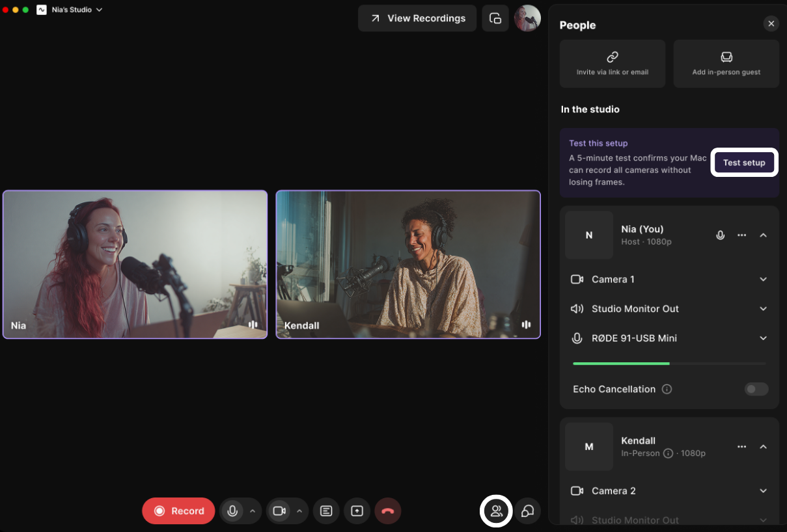Open the three-dot menu for Nia (You)

coord(741,235)
